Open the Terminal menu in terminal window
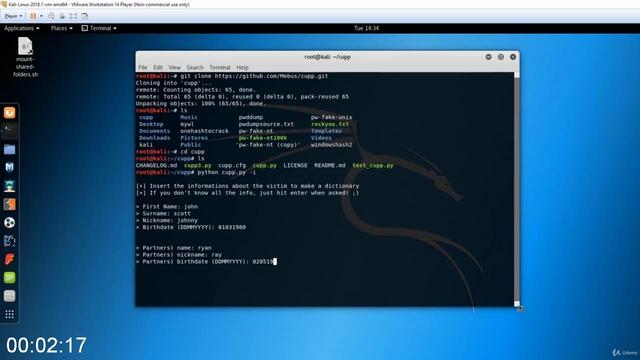 tap(220, 67)
